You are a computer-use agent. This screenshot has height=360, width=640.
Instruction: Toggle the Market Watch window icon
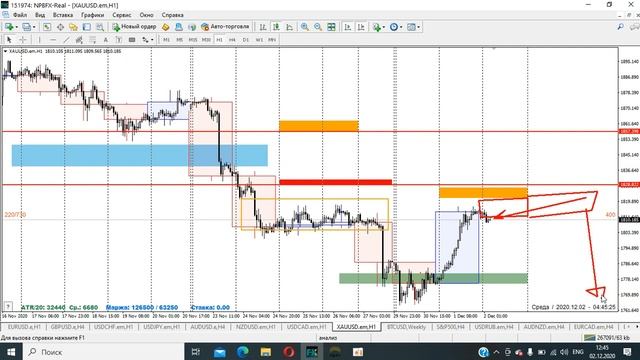(x=47, y=27)
